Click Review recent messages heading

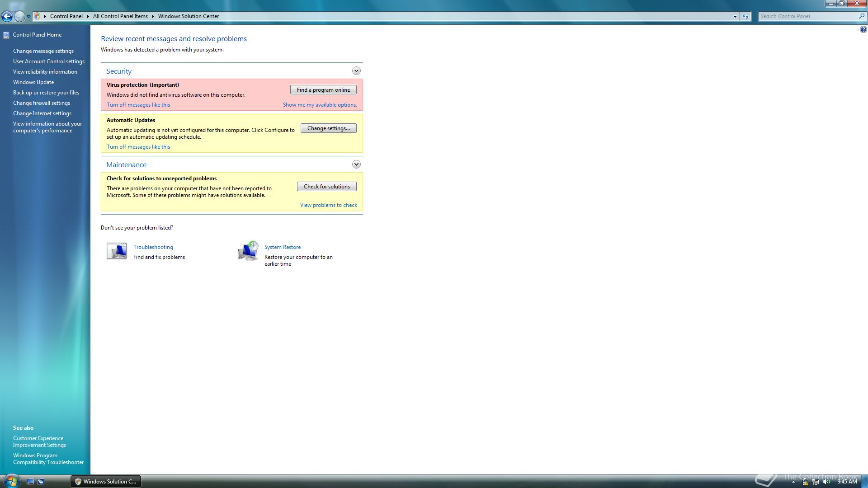[x=174, y=39]
